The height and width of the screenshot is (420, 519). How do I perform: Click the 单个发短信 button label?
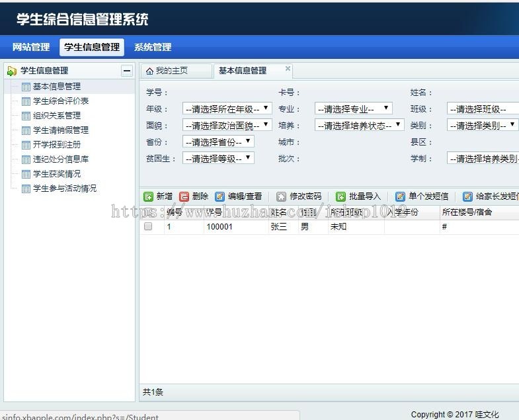click(x=428, y=196)
